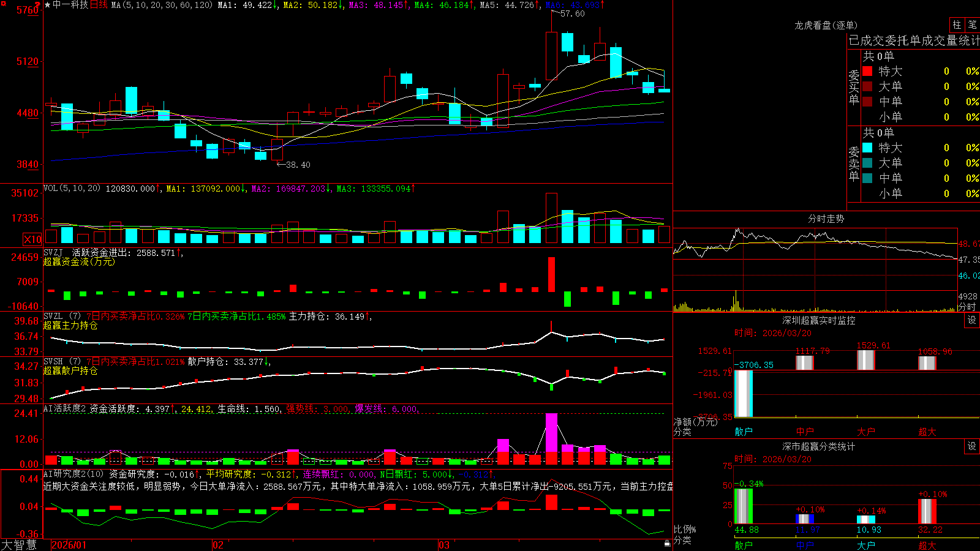The image size is (980, 551).
Task: Select 大户 in 深圳超赢实时监控 chart
Action: click(866, 432)
